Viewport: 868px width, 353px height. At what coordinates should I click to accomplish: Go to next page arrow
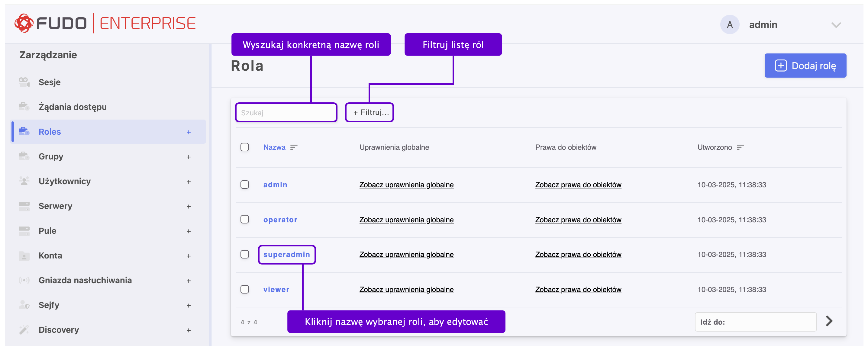(829, 321)
